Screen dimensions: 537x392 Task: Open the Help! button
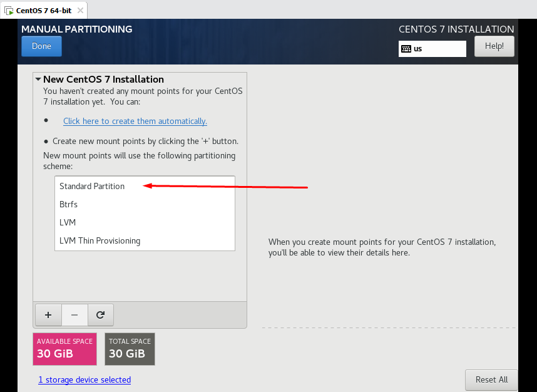tap(494, 46)
